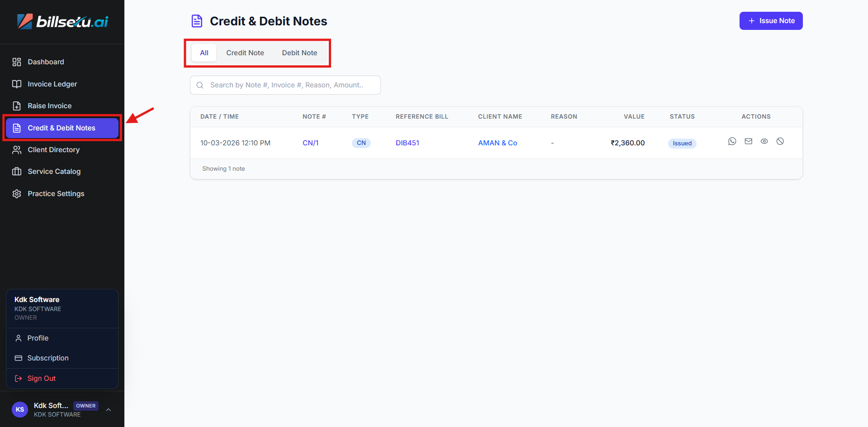Navigate to Service Catalog

54,172
